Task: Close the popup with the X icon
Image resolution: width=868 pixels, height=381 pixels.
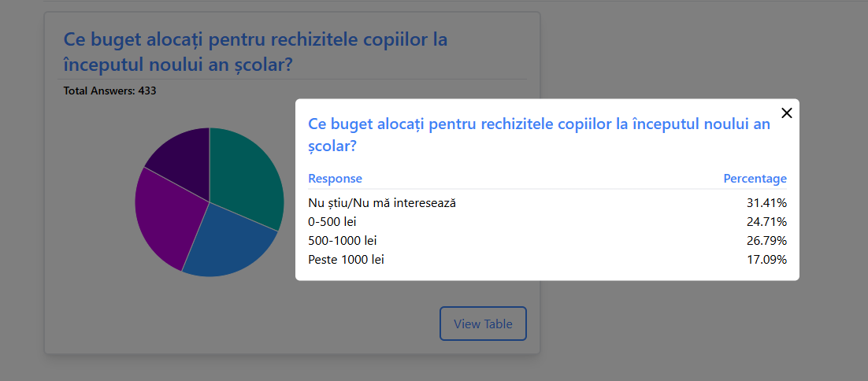Action: (786, 113)
